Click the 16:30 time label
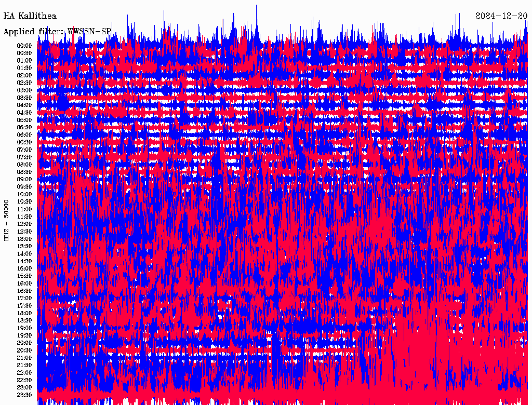 click(24, 291)
